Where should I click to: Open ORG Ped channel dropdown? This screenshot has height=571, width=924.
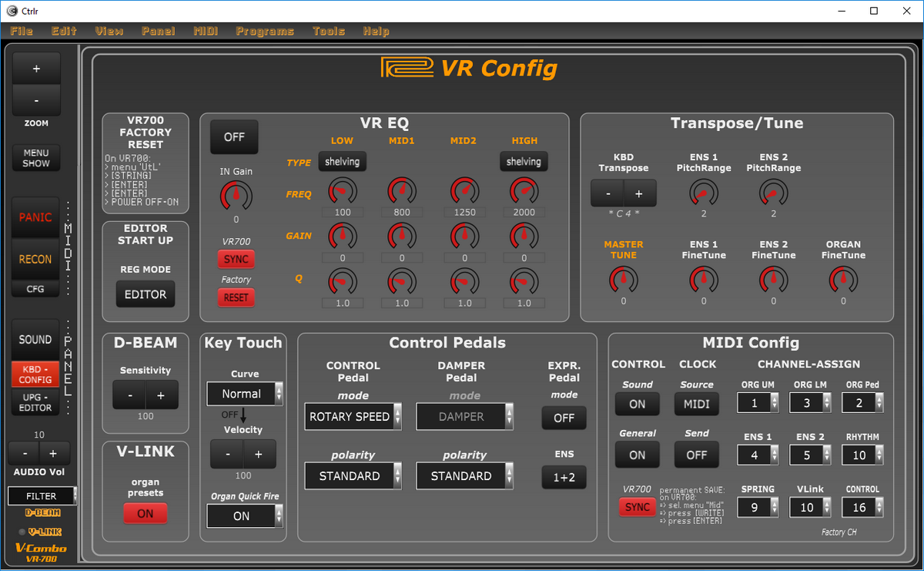click(862, 403)
